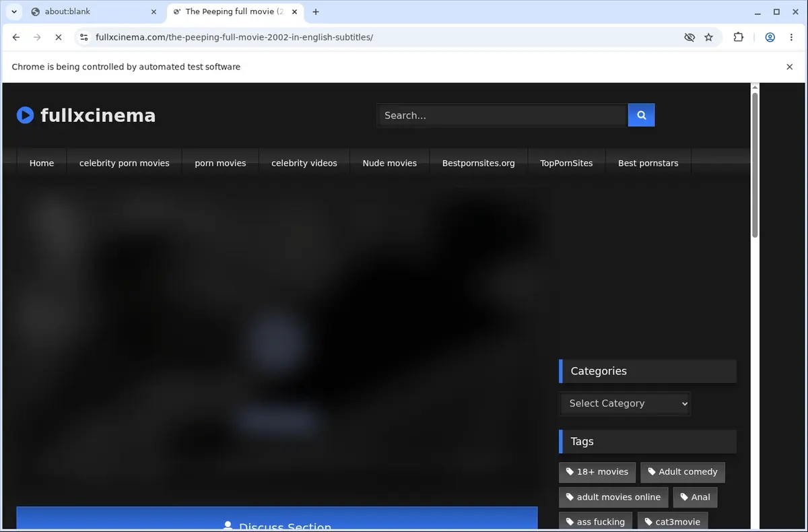Focus the fullxcinema.com address bar URL

pos(234,38)
